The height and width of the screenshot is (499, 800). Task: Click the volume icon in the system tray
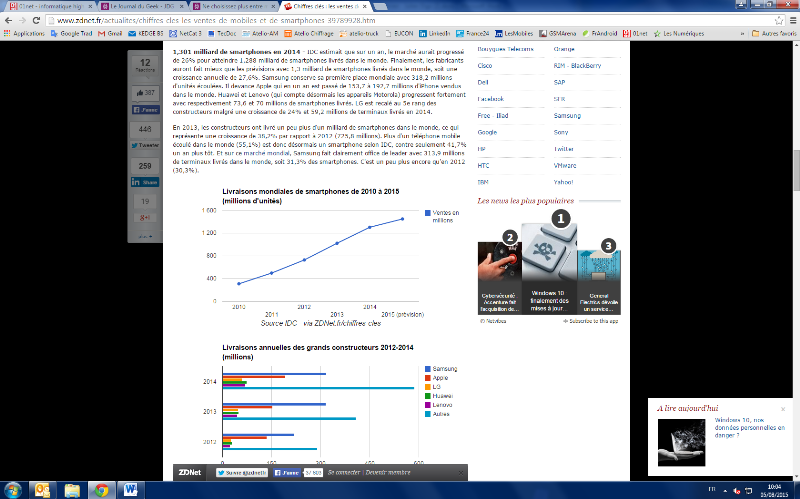tap(736, 491)
